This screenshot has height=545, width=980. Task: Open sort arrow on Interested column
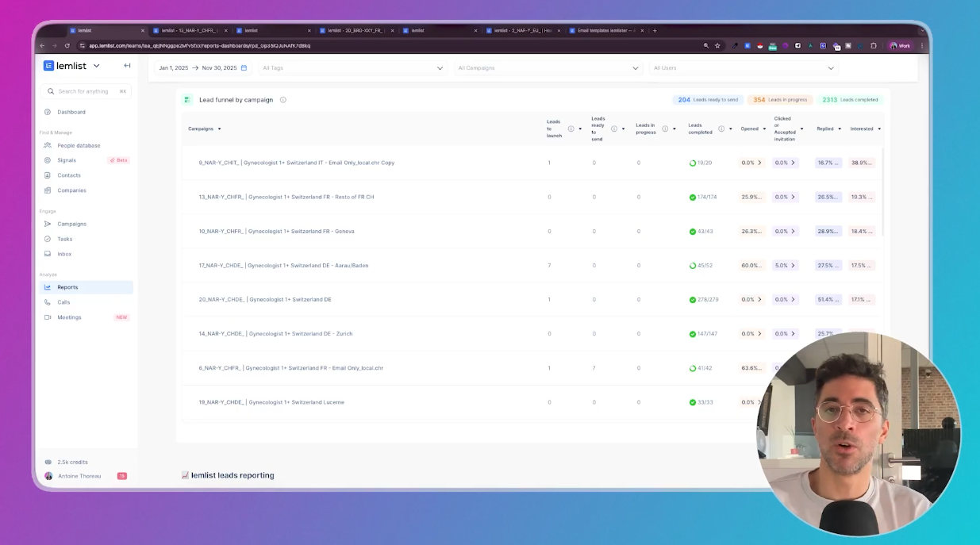pos(879,129)
